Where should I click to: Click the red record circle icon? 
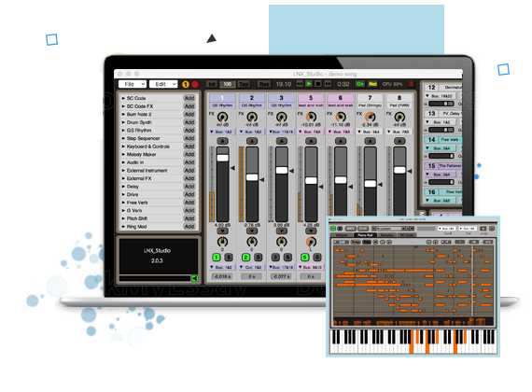[x=195, y=84]
